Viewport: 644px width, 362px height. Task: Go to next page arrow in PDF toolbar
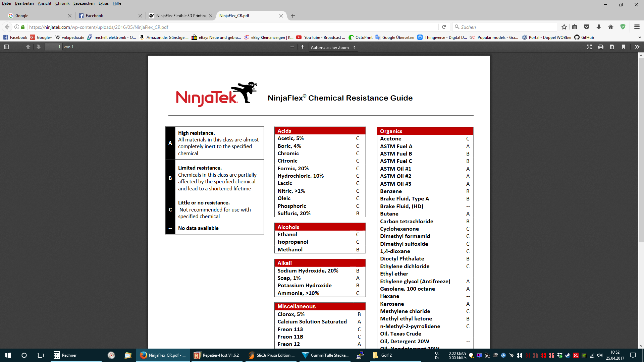pos(39,47)
